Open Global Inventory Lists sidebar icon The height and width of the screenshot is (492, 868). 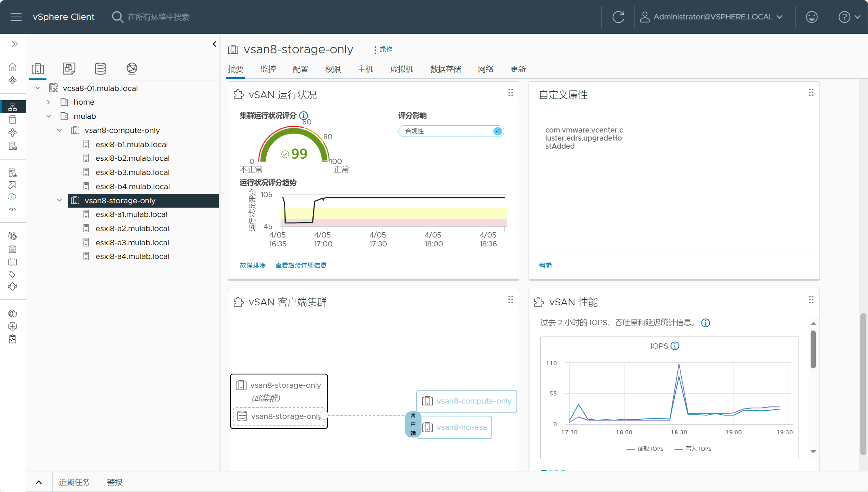(x=13, y=146)
